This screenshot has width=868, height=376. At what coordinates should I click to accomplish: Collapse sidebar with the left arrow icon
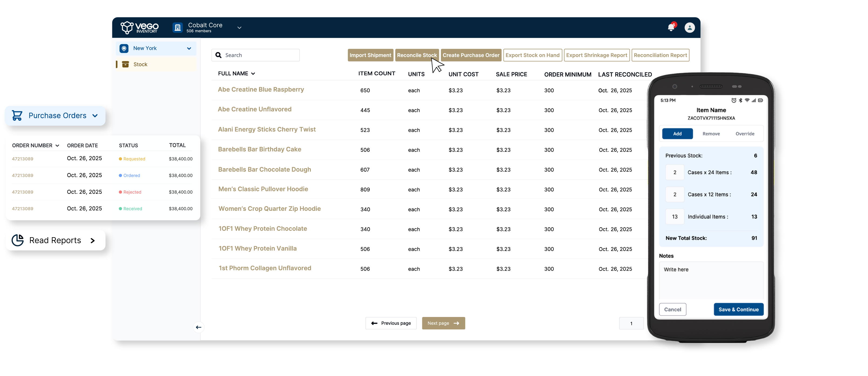pyautogui.click(x=199, y=327)
